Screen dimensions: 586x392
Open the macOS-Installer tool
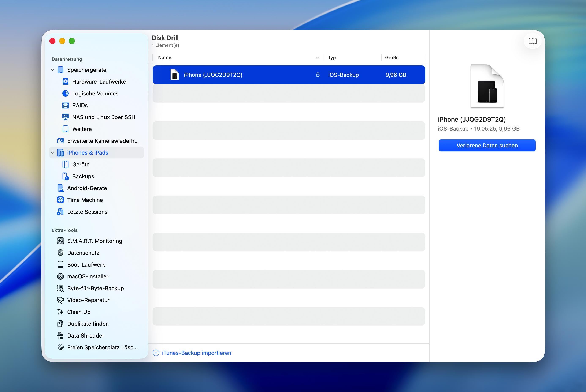[x=88, y=276]
